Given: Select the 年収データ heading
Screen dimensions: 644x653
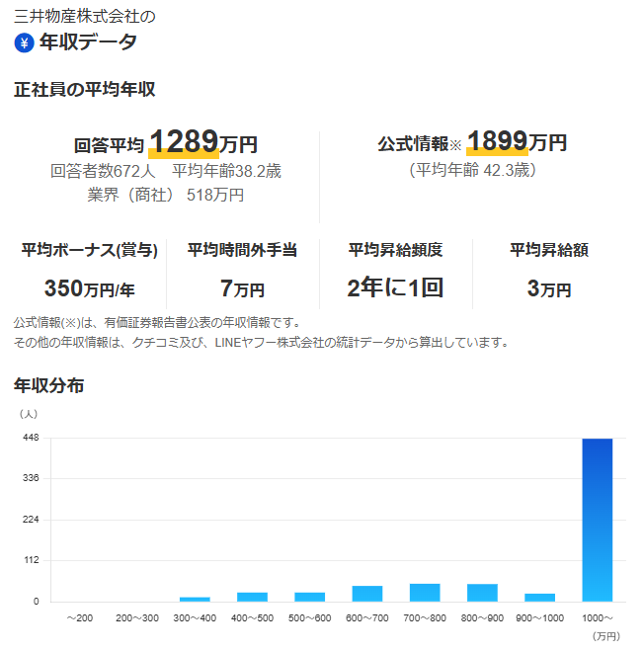Looking at the screenshot, I should pyautogui.click(x=88, y=42).
